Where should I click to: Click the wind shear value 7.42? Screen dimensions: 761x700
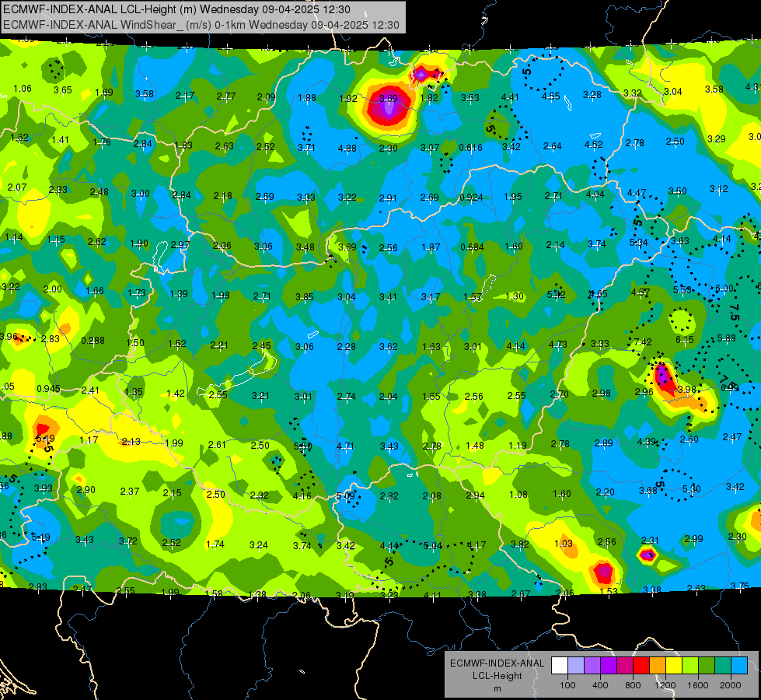(643, 342)
